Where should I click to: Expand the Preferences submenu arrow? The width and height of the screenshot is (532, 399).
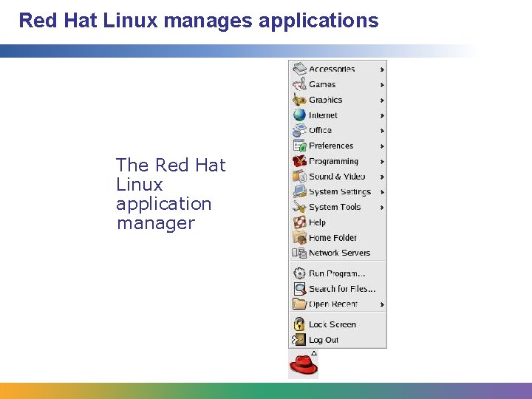point(382,146)
